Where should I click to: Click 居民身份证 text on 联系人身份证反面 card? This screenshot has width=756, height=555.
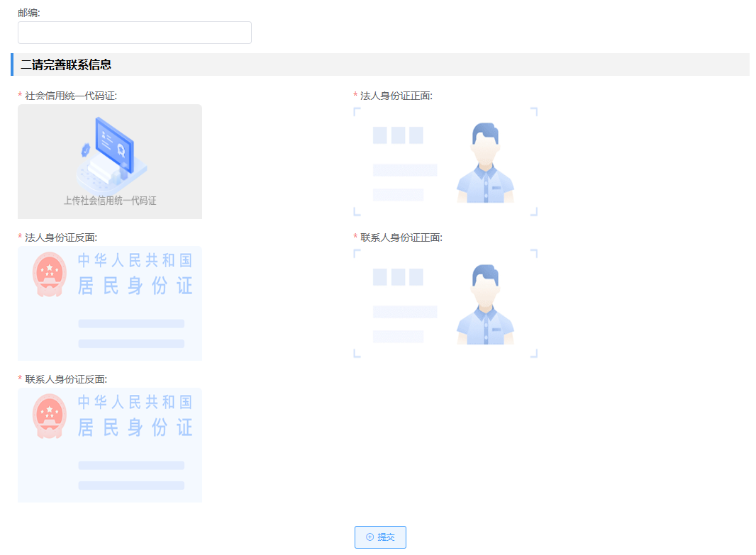[x=135, y=427]
